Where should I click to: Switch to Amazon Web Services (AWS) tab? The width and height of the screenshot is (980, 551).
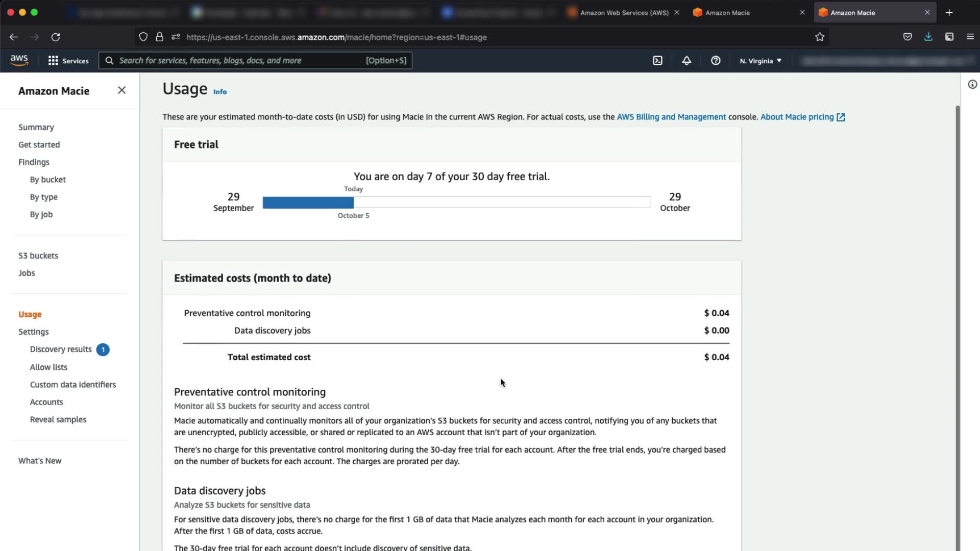[624, 13]
